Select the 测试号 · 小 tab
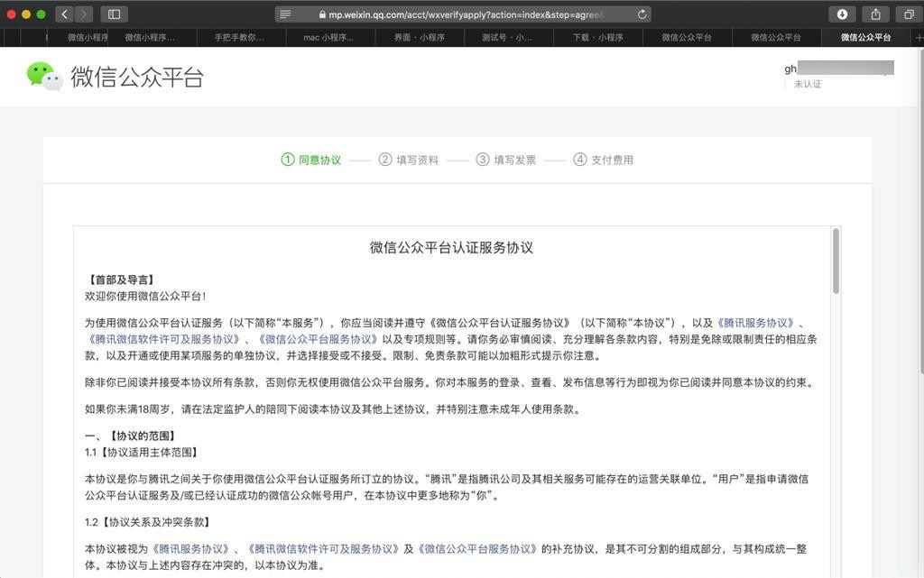This screenshot has width=924, height=578. point(507,37)
